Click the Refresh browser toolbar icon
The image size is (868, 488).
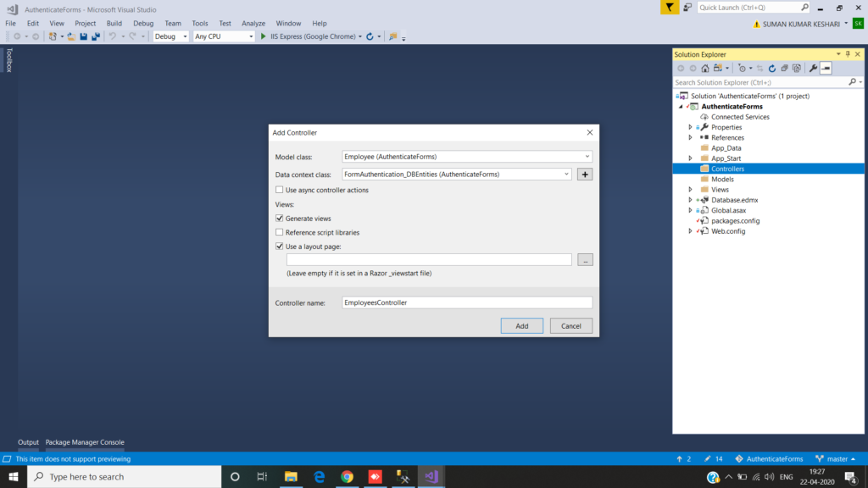tap(370, 36)
